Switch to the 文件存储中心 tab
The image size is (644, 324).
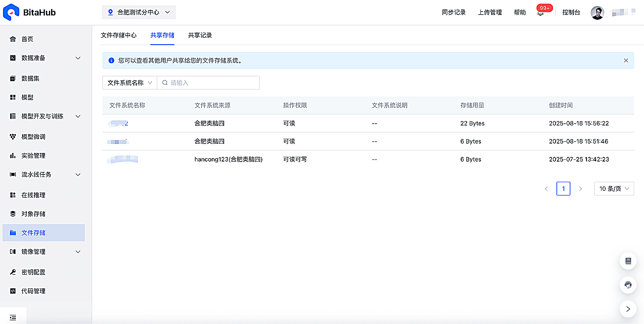coord(118,35)
